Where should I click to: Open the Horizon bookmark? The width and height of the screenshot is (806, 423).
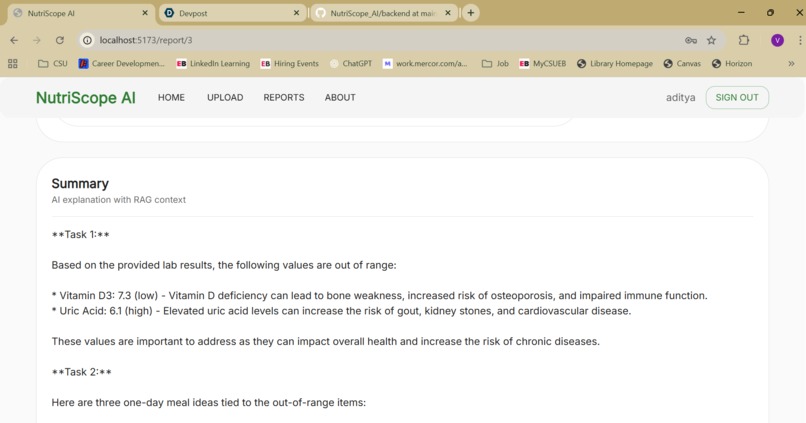click(732, 64)
